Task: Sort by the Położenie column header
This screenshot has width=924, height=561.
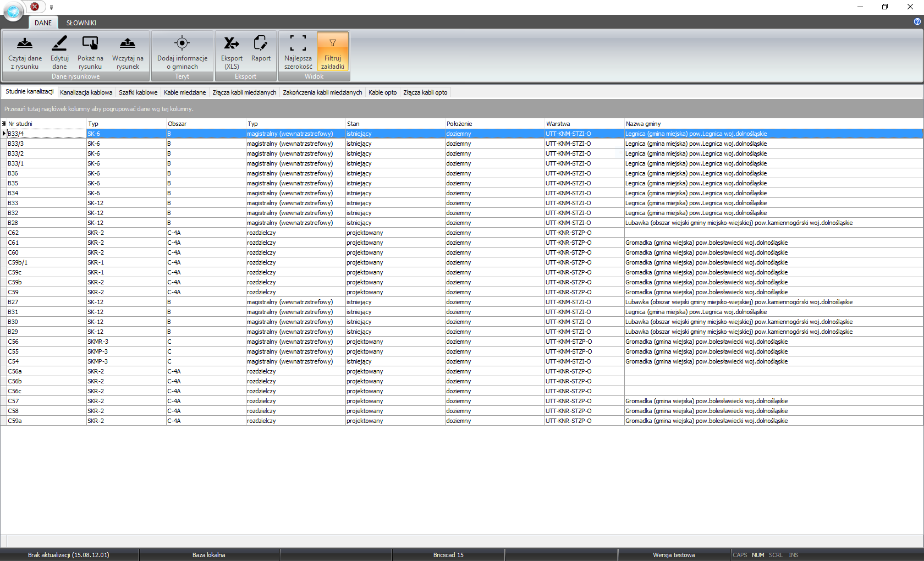Action: 494,124
